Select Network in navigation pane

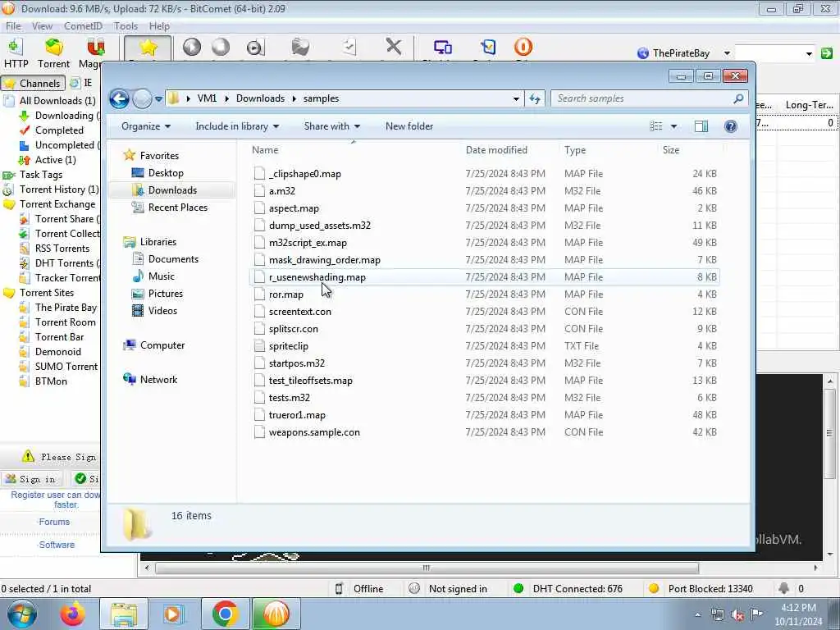tap(158, 380)
